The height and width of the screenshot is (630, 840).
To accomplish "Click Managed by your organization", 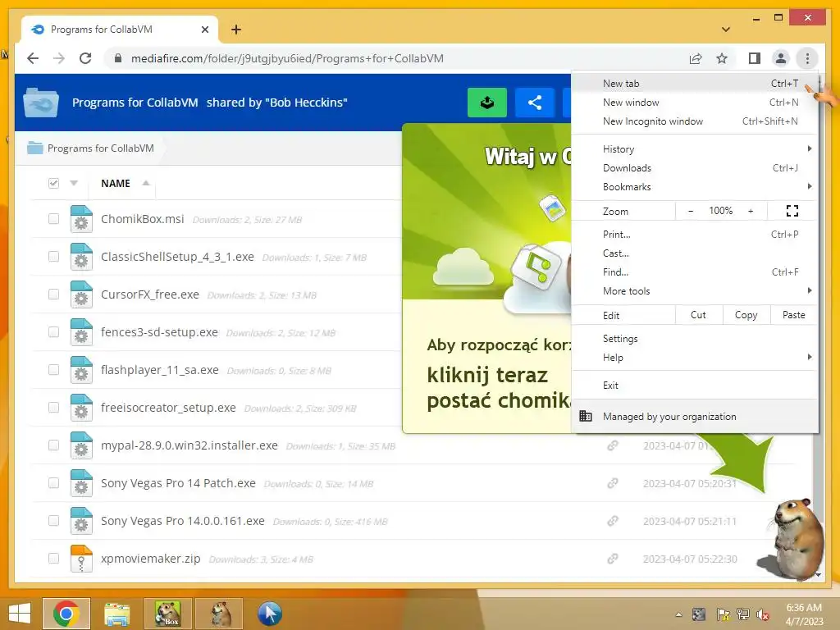I will 695,416.
